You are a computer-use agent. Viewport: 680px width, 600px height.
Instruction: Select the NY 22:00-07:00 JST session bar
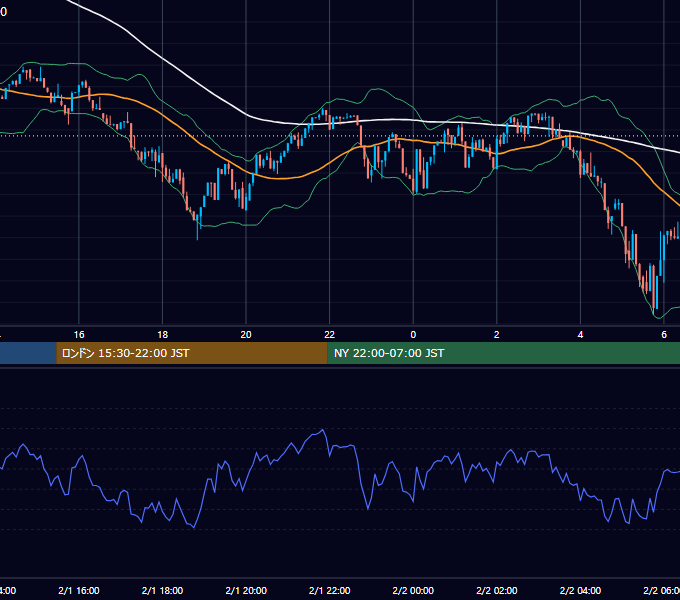(x=503, y=353)
